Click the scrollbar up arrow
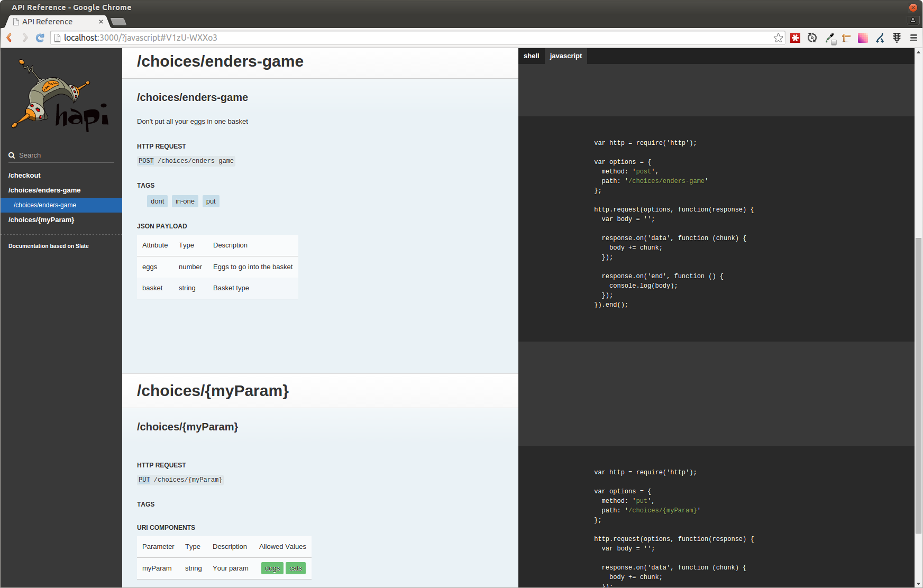 pyautogui.click(x=919, y=52)
